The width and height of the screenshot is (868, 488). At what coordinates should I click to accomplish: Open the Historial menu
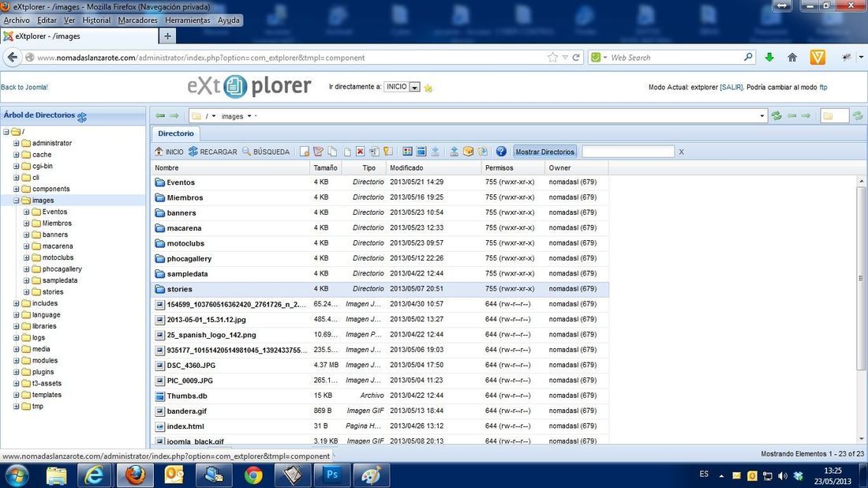tap(96, 21)
